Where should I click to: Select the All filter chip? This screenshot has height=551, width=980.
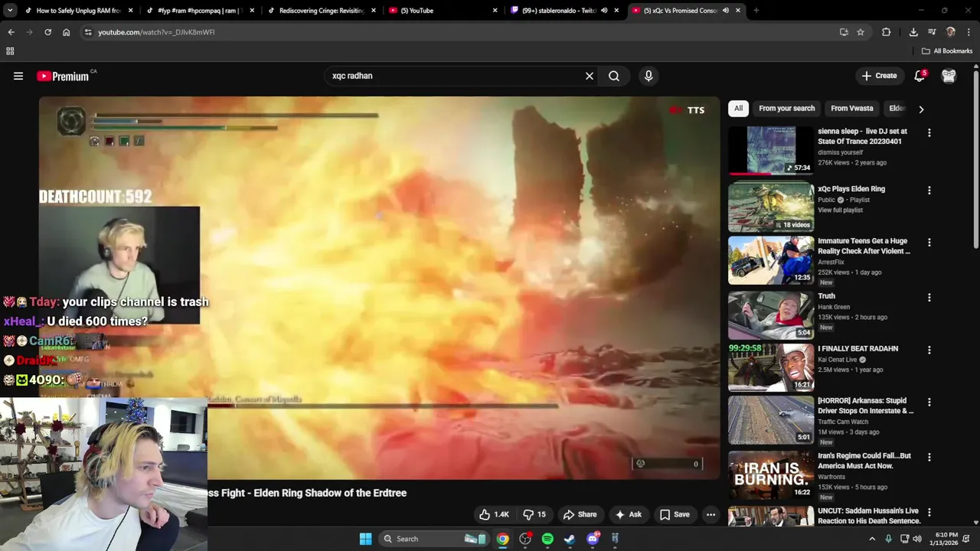pos(738,109)
